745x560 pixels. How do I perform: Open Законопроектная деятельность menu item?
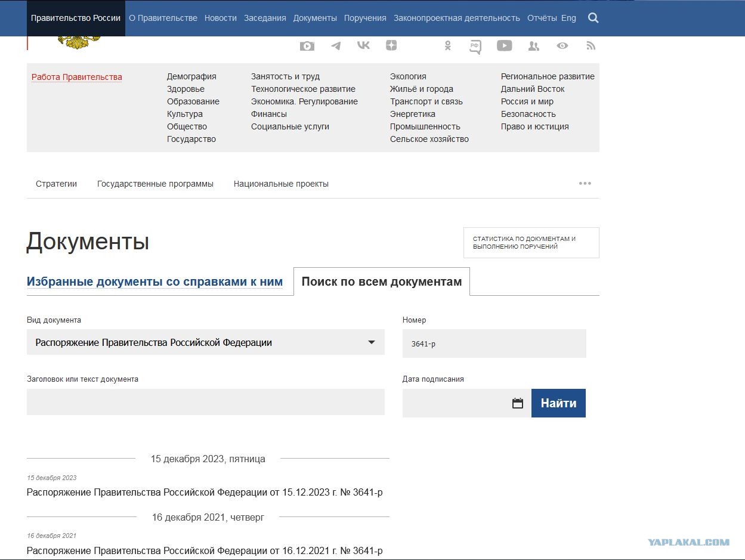457,18
